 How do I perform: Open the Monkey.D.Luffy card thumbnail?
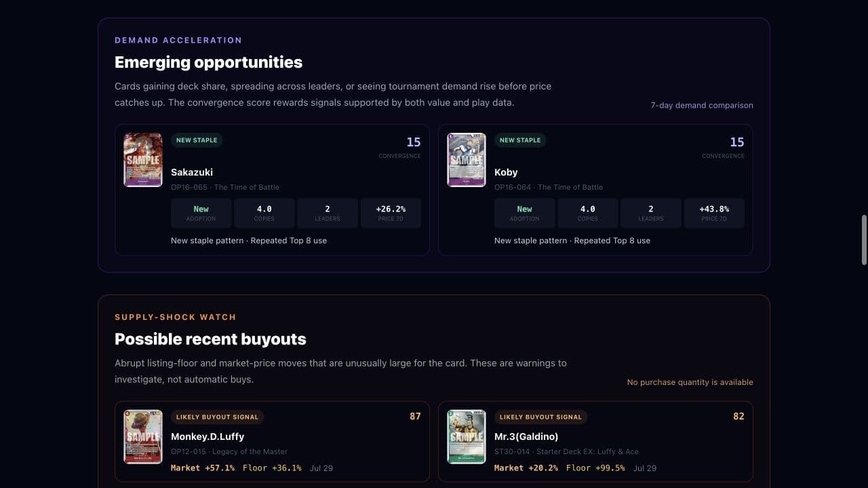pos(143,436)
